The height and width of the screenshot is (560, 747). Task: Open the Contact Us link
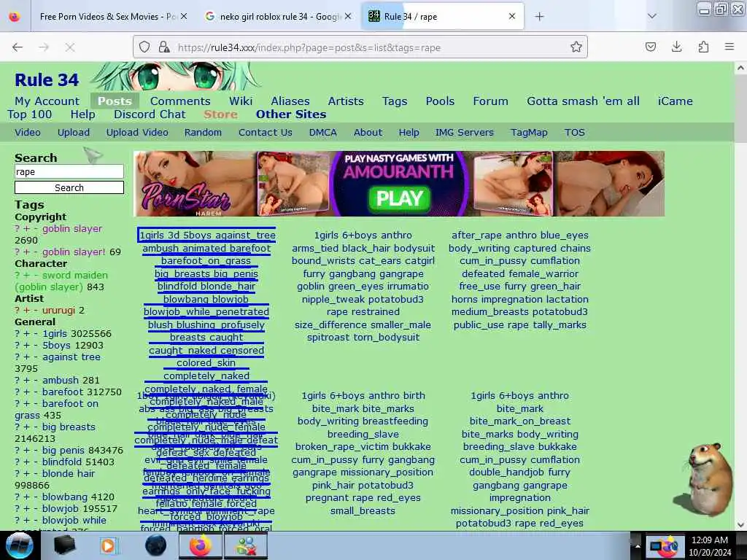pyautogui.click(x=266, y=133)
